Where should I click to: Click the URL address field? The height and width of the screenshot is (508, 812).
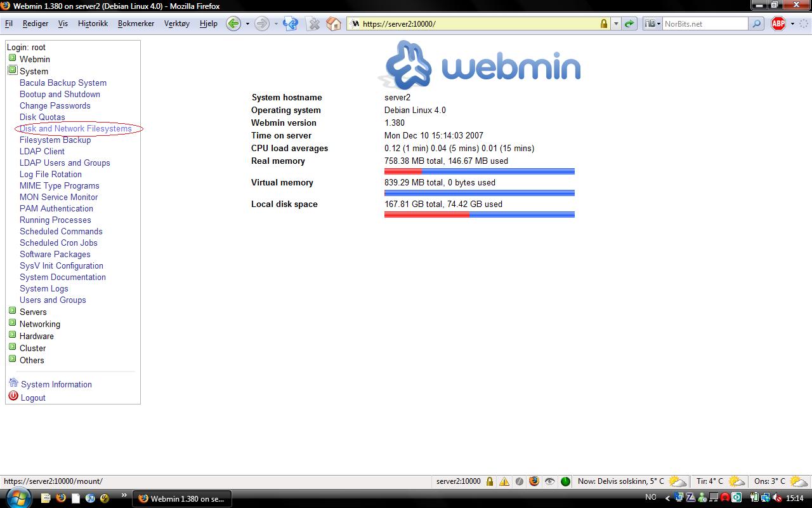click(479, 23)
